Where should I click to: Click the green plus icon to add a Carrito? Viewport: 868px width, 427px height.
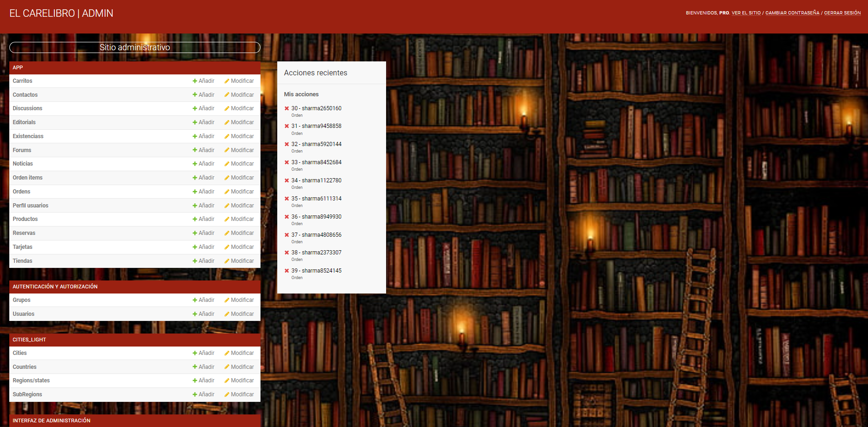[x=195, y=80]
